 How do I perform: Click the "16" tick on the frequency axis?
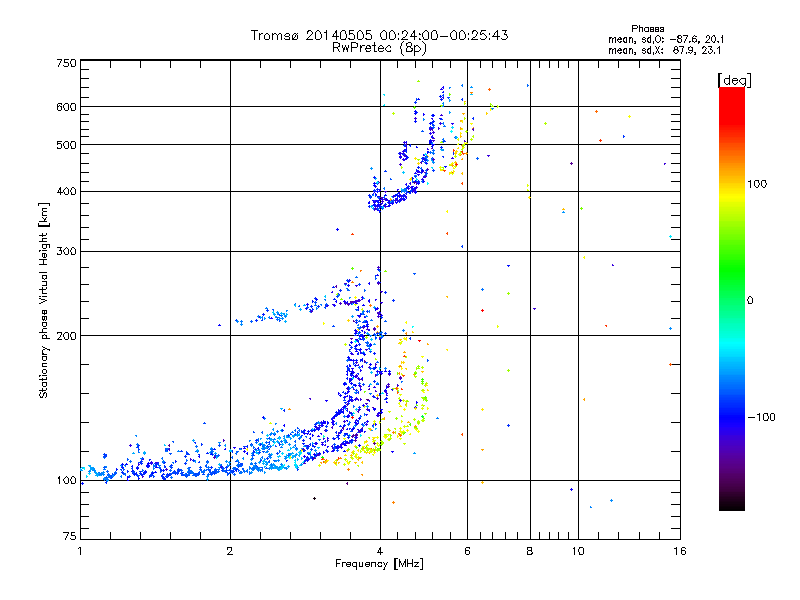[679, 551]
